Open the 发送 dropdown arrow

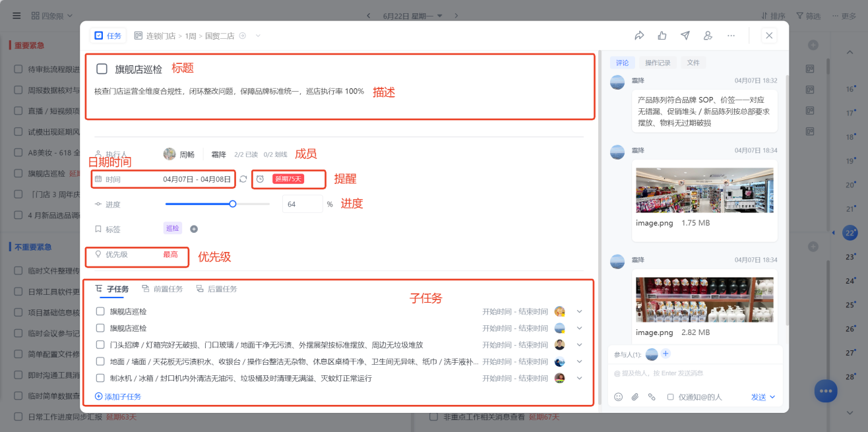click(772, 397)
